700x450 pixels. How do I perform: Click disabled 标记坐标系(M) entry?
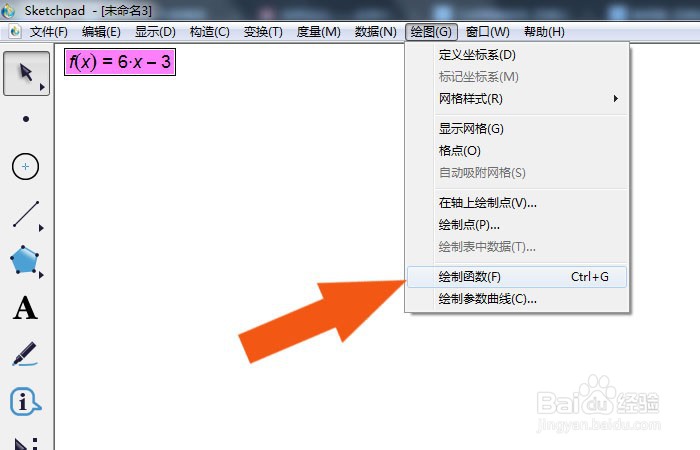pyautogui.click(x=517, y=77)
